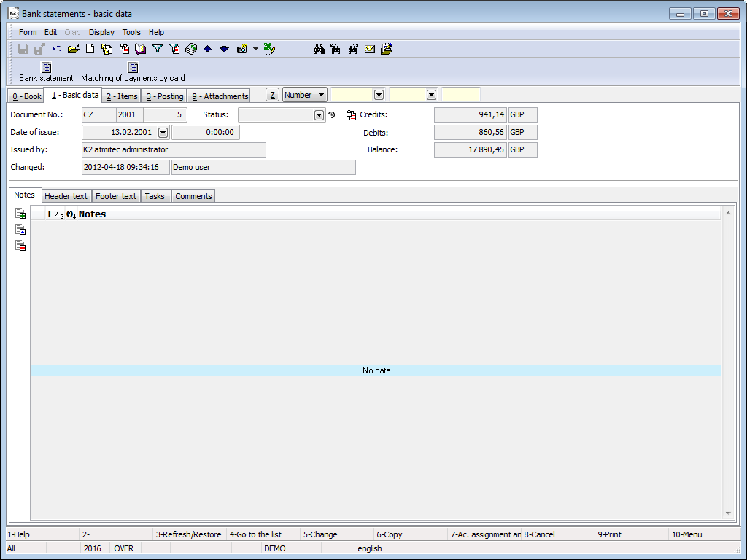Screen dimensions: 747x560
Task: Click the notes scrollbar up arrow
Action: [728, 213]
